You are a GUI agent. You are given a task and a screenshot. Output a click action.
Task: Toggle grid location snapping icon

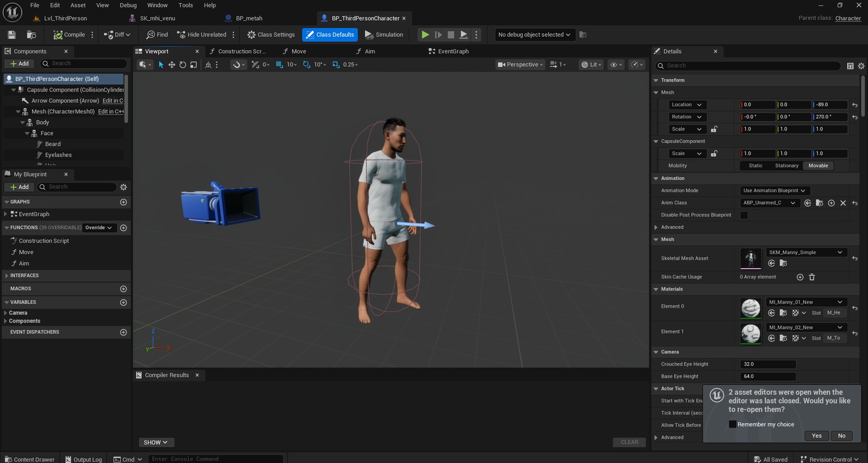tap(279, 64)
